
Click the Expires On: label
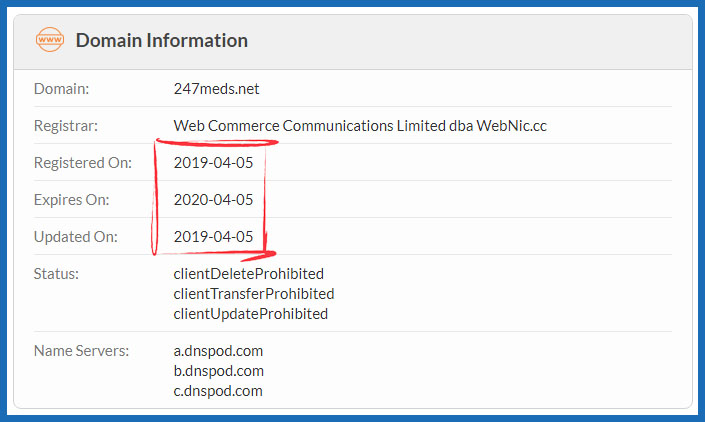tap(71, 200)
